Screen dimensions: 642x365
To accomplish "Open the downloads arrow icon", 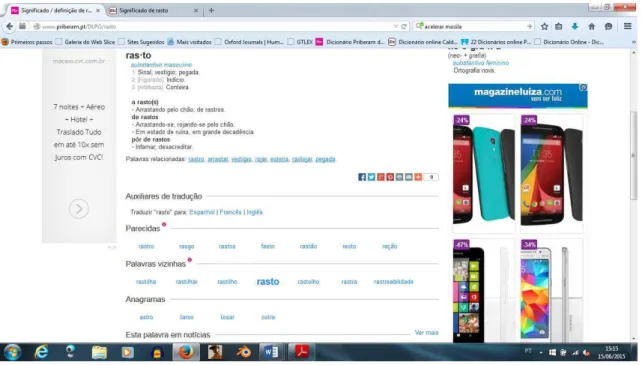I will tap(575, 26).
